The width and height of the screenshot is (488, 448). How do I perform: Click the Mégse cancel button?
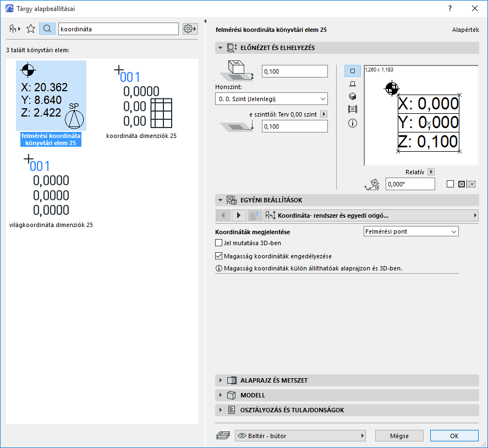pyautogui.click(x=399, y=435)
